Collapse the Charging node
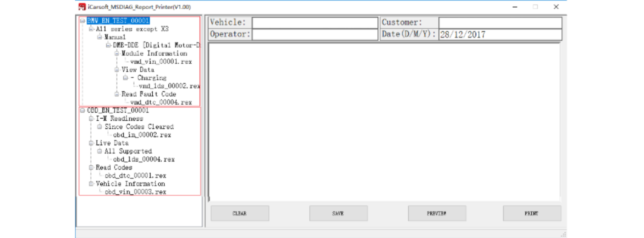Image resolution: width=644 pixels, height=238 pixels. click(125, 78)
